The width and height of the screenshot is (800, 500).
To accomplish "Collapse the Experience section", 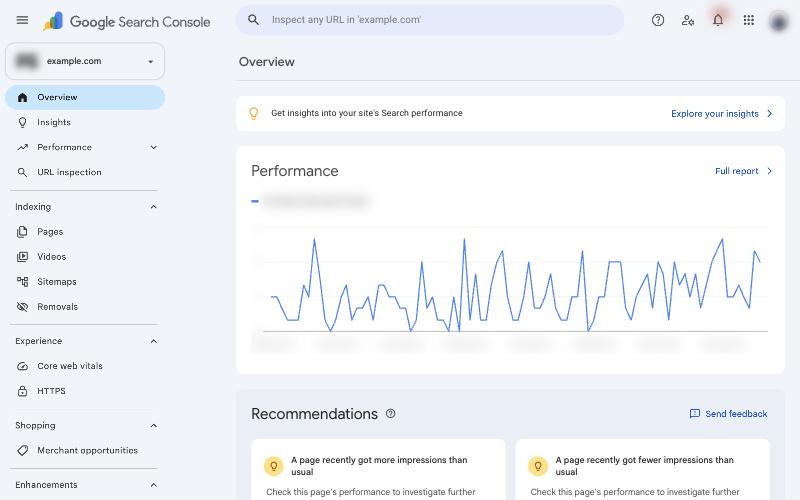I will [x=154, y=341].
